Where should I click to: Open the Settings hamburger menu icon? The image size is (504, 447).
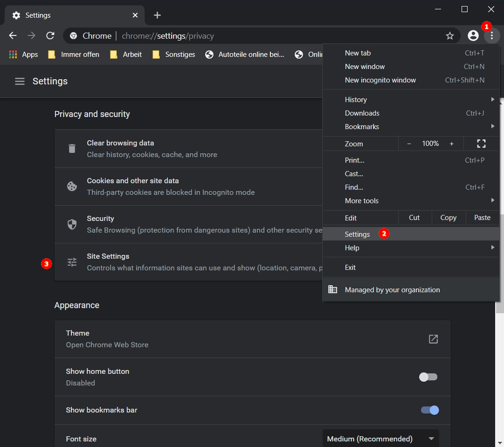tap(20, 81)
